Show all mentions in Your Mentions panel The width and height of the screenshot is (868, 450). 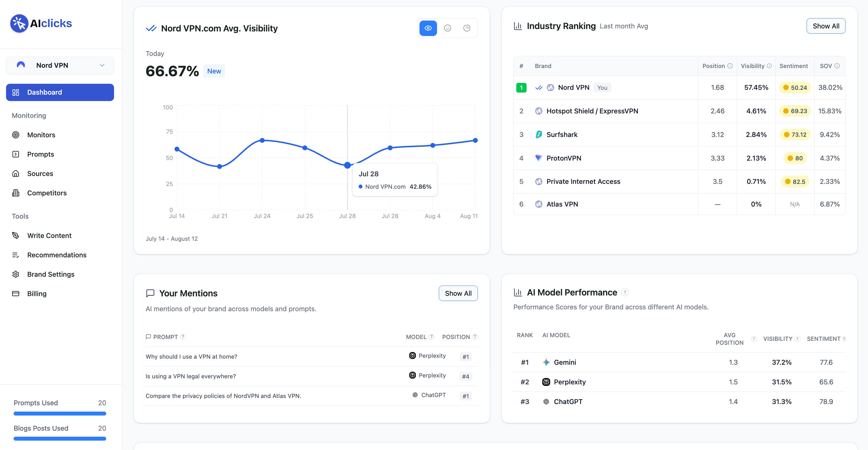coord(458,293)
